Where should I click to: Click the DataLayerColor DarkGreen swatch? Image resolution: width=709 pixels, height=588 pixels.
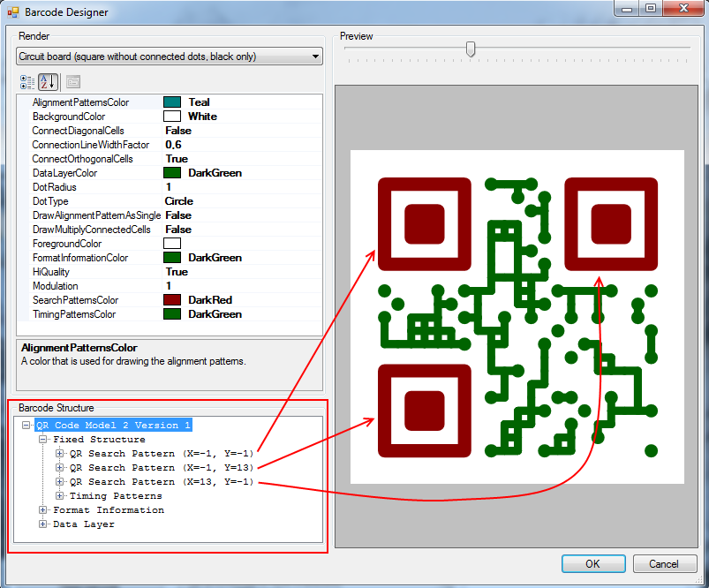172,173
